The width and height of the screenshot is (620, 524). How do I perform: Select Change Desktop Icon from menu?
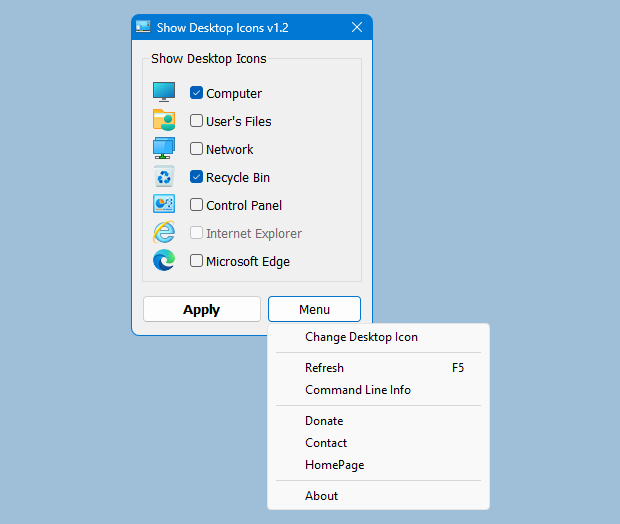tap(361, 337)
